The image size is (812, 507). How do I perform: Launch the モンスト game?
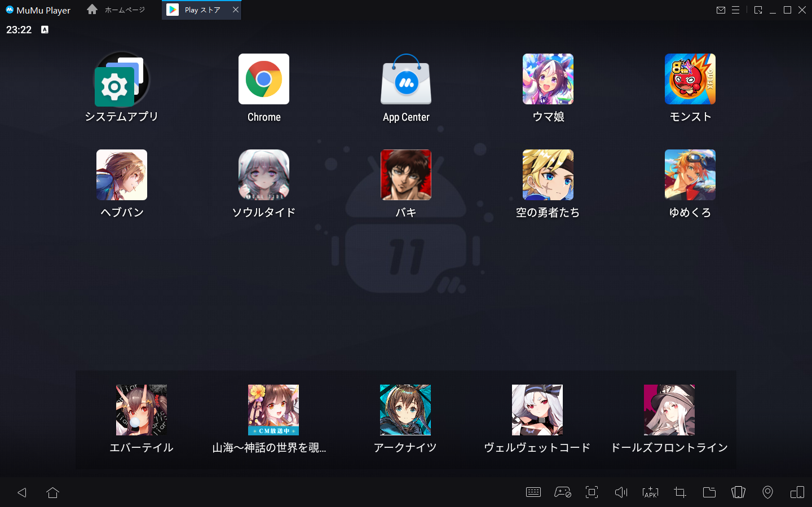(690, 79)
